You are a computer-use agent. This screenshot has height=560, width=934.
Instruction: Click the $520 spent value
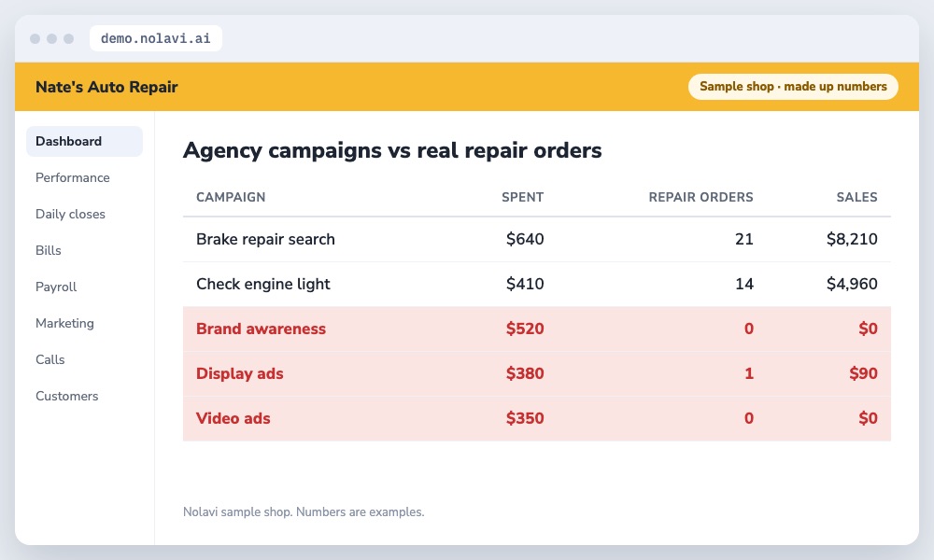click(525, 329)
